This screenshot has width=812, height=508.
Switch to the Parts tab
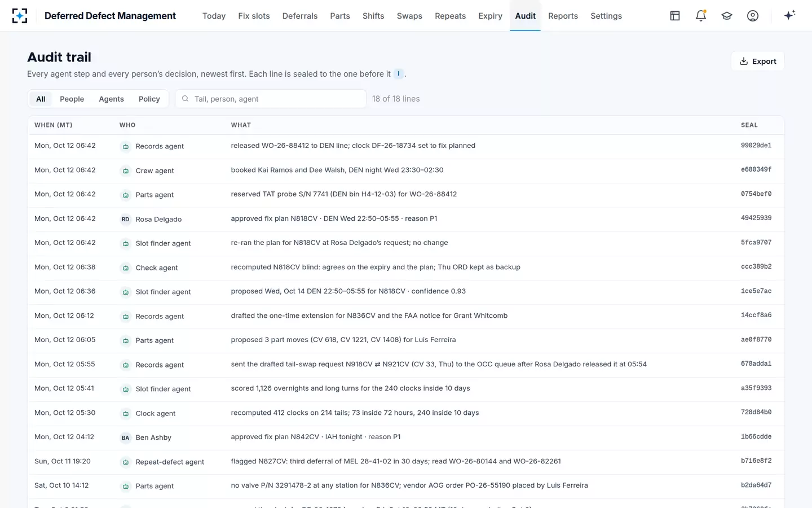[340, 16]
